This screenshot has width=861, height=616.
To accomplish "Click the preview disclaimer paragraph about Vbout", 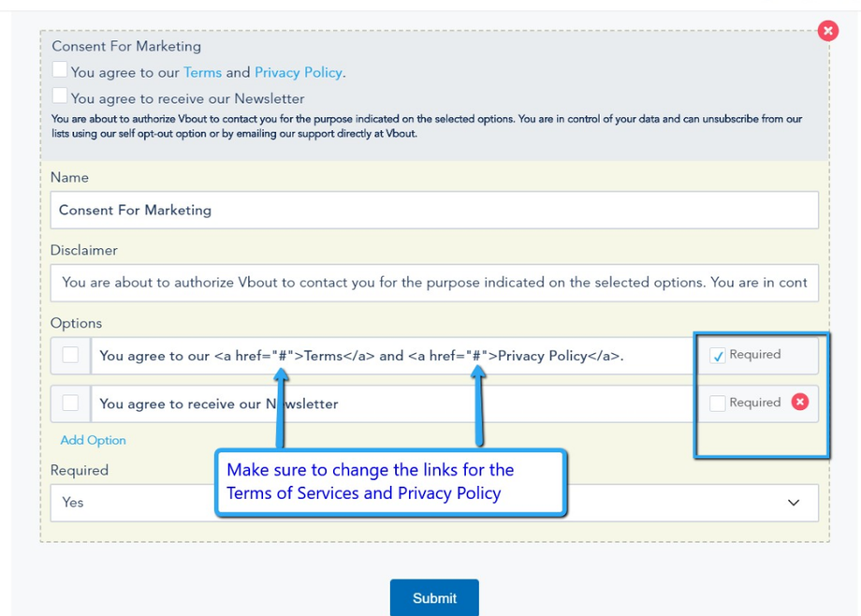I will pos(426,126).
